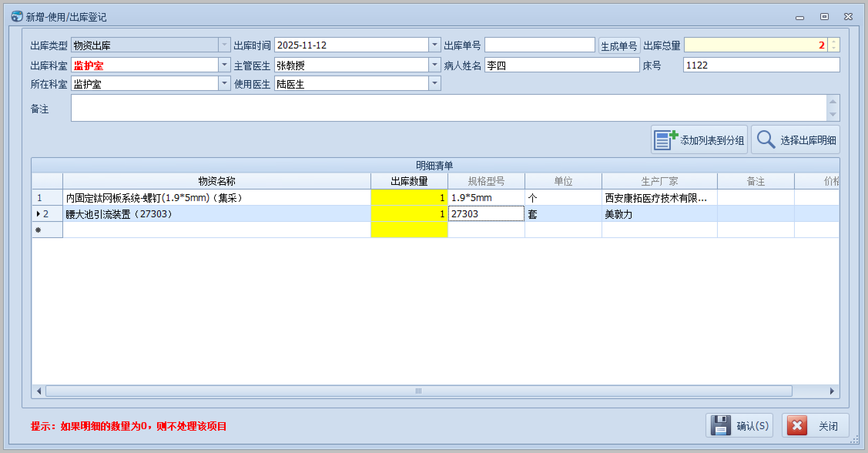Click the row 2 indicator arrow
This screenshot has width=868, height=453.
(39, 214)
